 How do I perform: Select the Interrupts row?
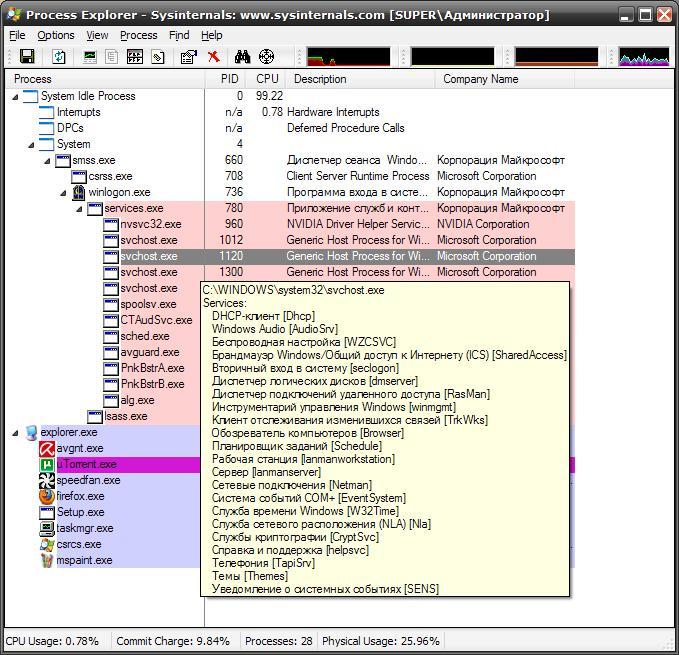click(290, 112)
